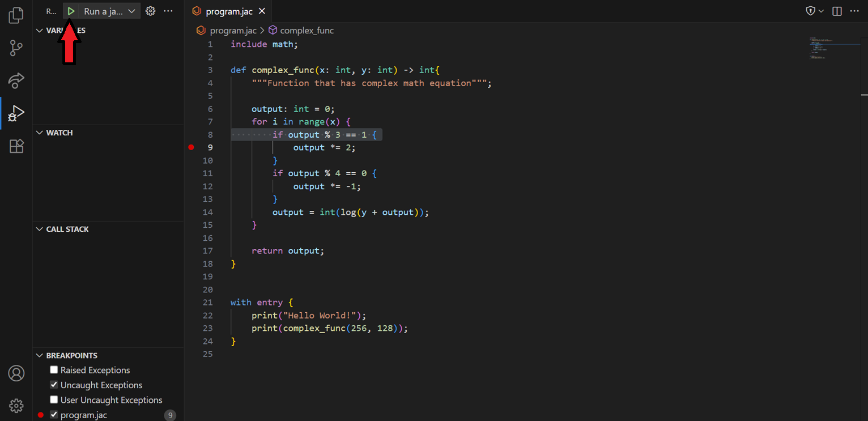The width and height of the screenshot is (868, 421).
Task: Disable Uncaught Exceptions breakpoint
Action: [54, 385]
